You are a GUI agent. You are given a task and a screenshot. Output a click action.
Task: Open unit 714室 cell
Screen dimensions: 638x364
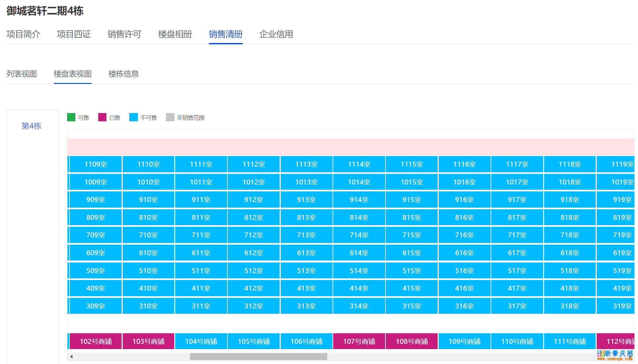359,235
